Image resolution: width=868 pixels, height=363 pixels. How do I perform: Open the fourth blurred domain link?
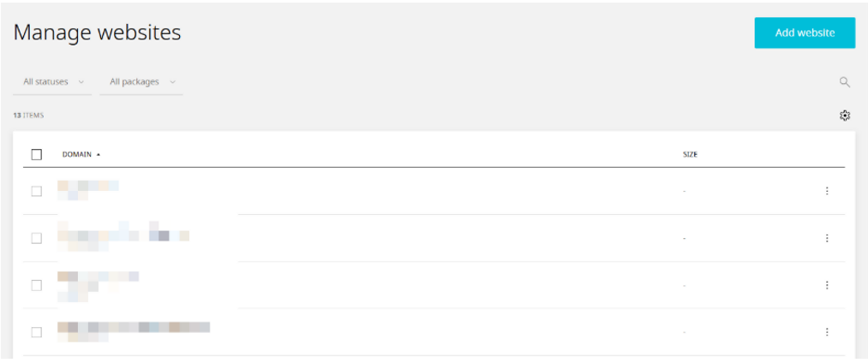coord(134,331)
